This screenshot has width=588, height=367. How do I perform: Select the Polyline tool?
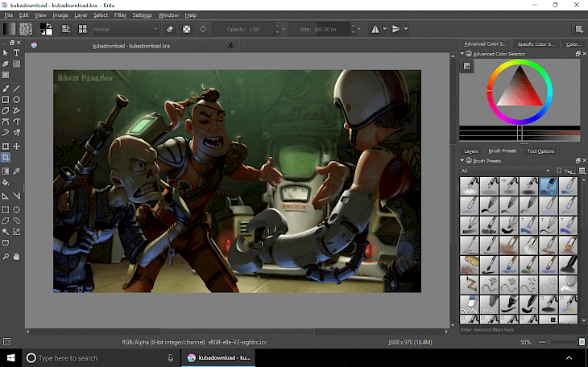16,110
